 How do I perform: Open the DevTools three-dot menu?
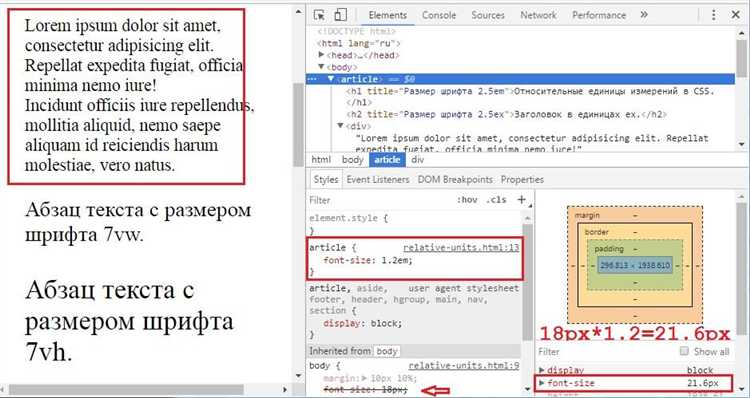click(x=713, y=15)
